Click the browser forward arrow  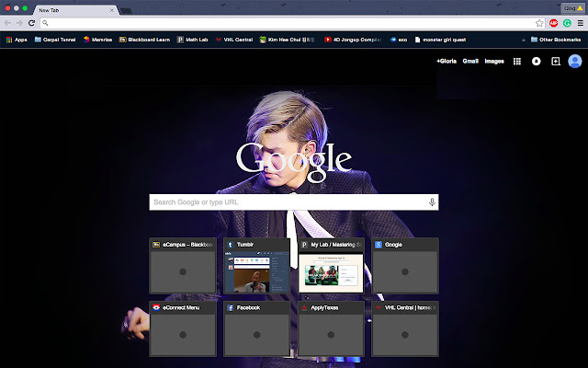click(19, 23)
